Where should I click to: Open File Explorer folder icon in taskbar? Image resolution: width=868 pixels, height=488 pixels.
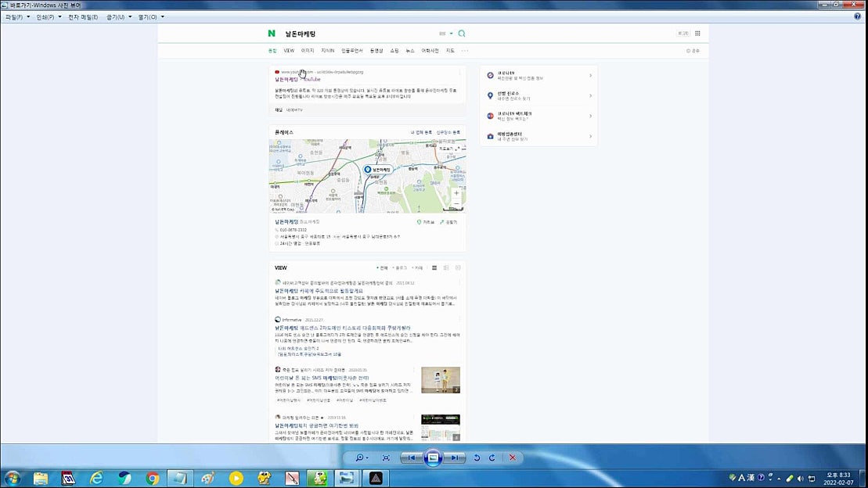point(41,478)
